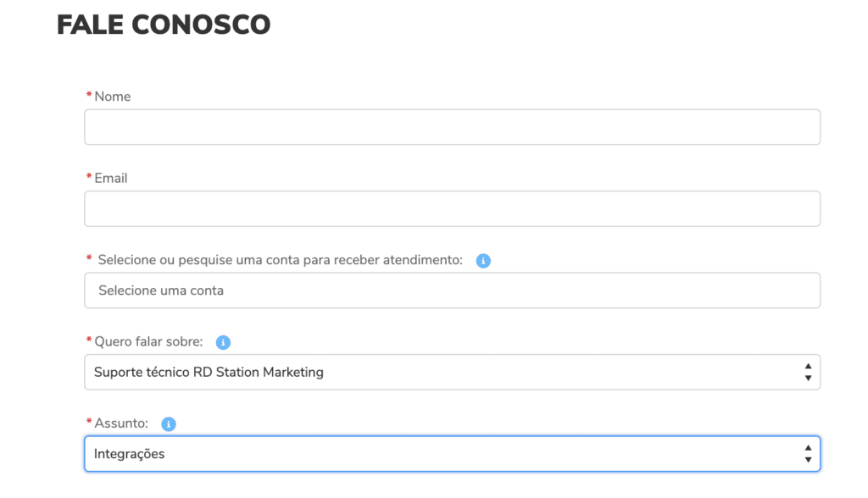Click the info icon next to "Assunto"
The height and width of the screenshot is (498, 868).
(x=169, y=424)
